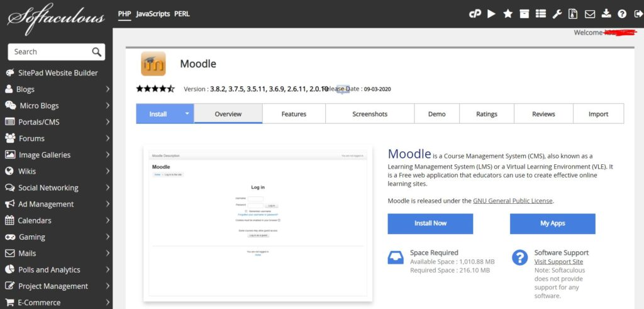Expand the Ad Management category chevron

[x=107, y=204]
